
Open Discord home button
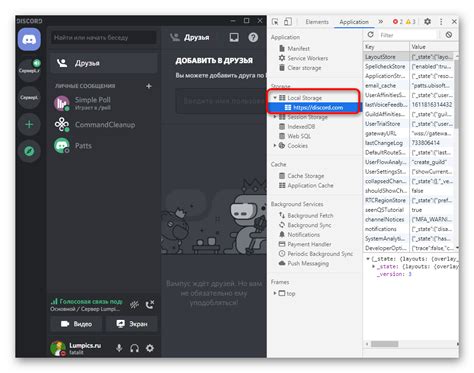pyautogui.click(x=29, y=40)
